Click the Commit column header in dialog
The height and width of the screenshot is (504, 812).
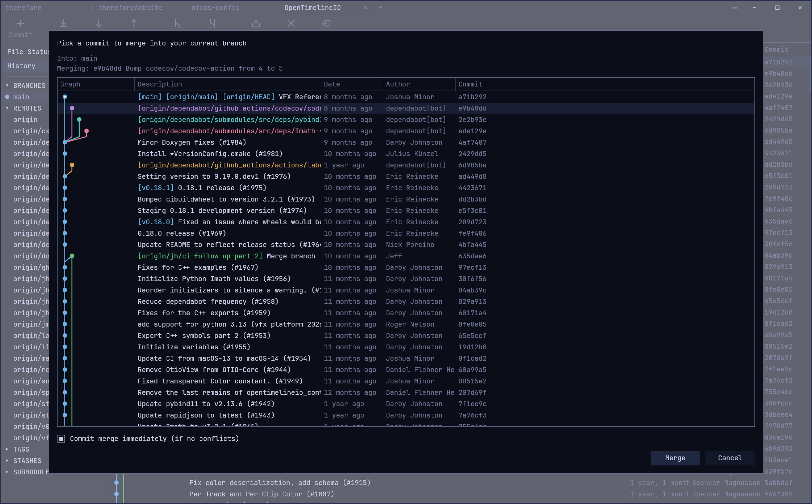click(605, 84)
